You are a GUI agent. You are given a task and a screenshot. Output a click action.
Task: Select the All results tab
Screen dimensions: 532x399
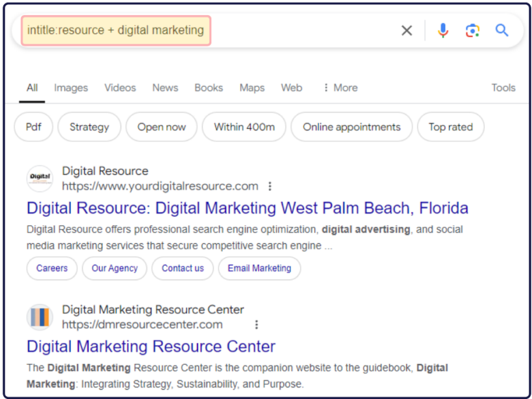tap(32, 88)
